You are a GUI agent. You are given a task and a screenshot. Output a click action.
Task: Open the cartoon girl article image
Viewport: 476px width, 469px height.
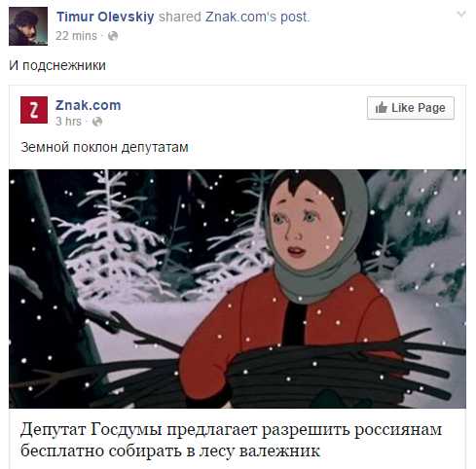(238, 289)
